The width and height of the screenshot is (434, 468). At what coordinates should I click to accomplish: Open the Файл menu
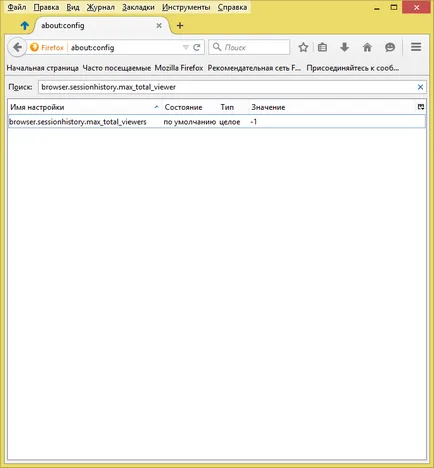pos(16,7)
